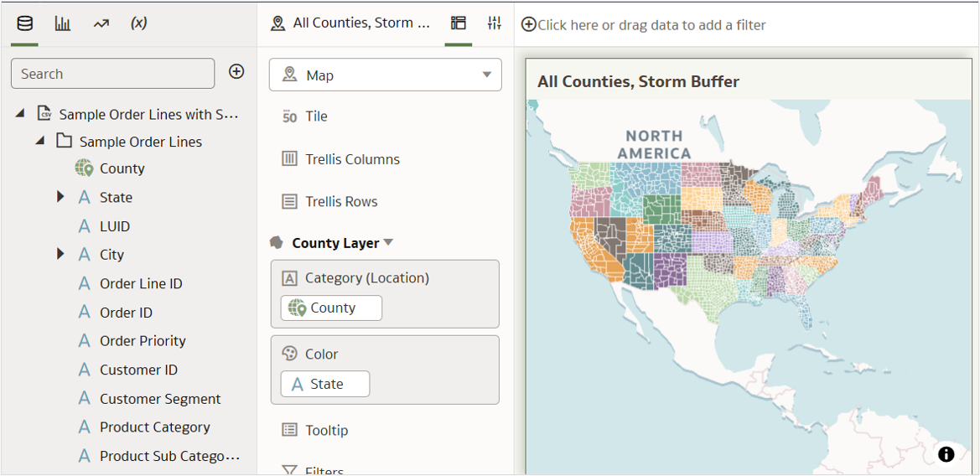The height and width of the screenshot is (476, 980).
Task: Click the Category (Location) attribute icon
Action: 288,278
